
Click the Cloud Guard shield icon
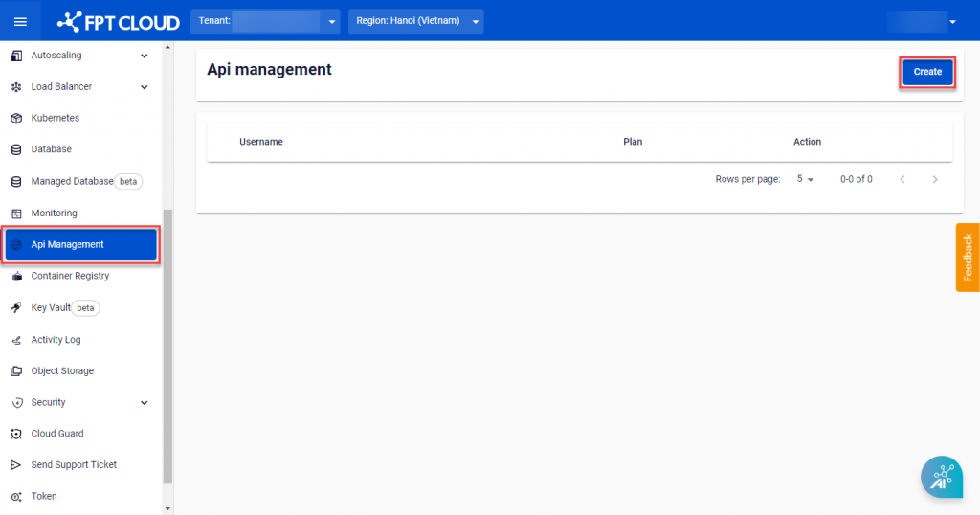15,434
